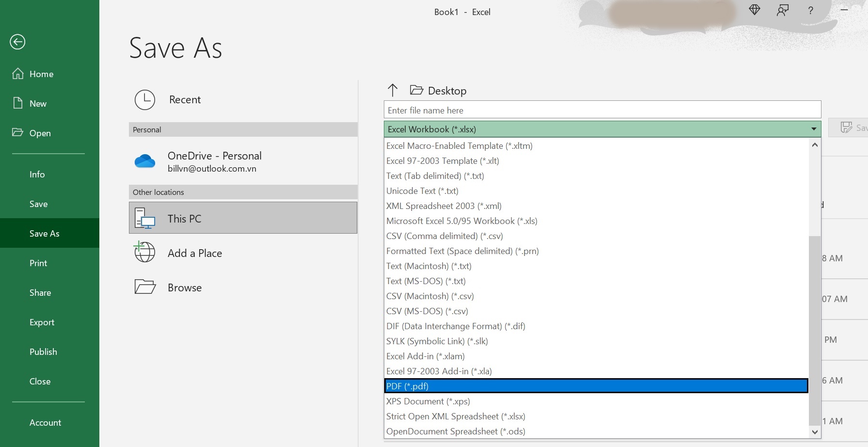Choose CSV (Comma delimited) (*.csv)

click(596, 236)
